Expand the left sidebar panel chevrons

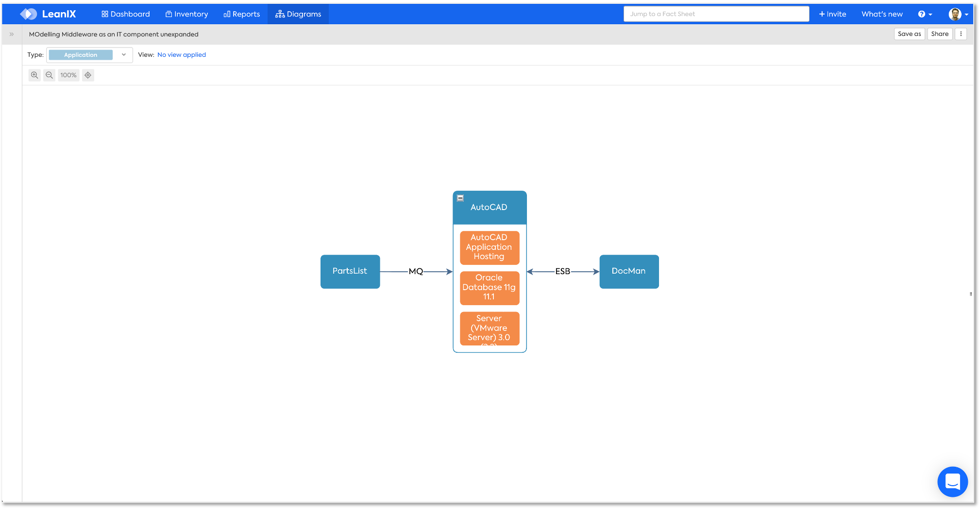(12, 34)
